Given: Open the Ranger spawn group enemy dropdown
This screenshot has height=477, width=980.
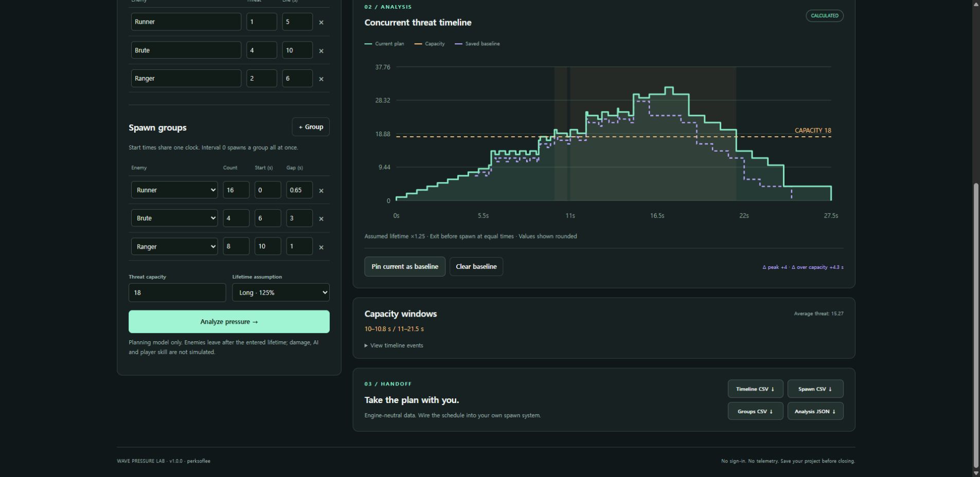Looking at the screenshot, I should 174,246.
